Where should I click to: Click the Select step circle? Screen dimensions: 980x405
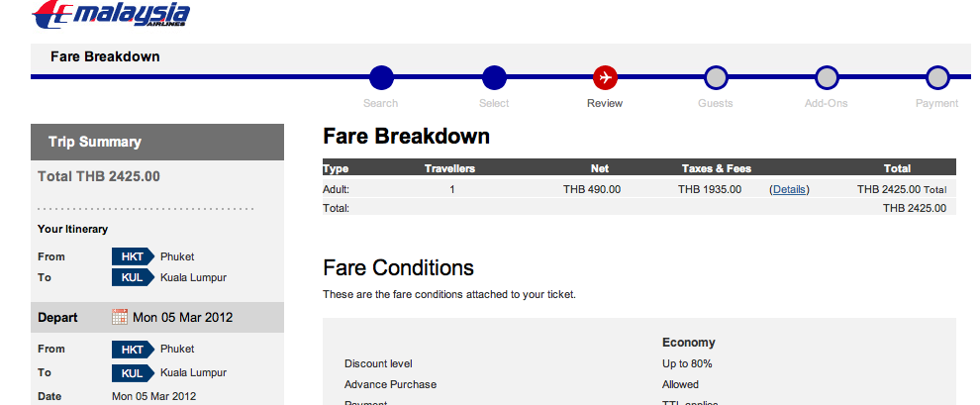point(494,77)
